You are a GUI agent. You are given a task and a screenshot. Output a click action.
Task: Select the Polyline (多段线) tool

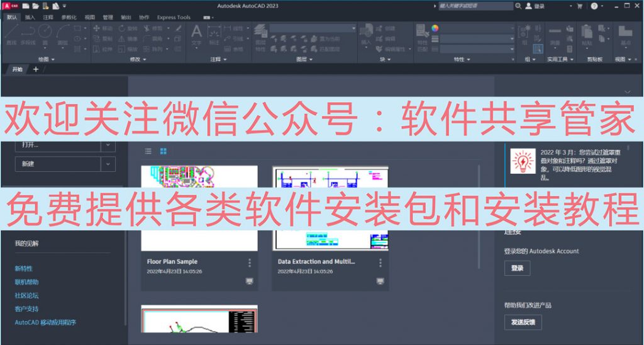(x=28, y=35)
